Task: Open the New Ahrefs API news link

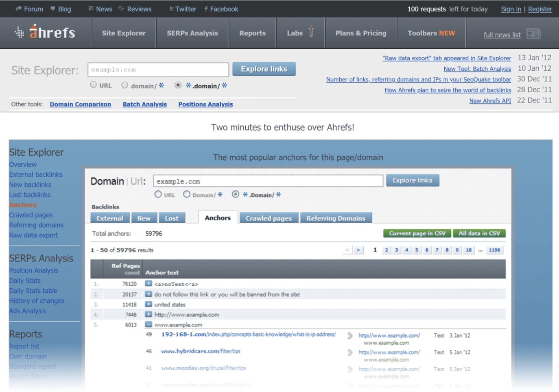Action: [490, 101]
